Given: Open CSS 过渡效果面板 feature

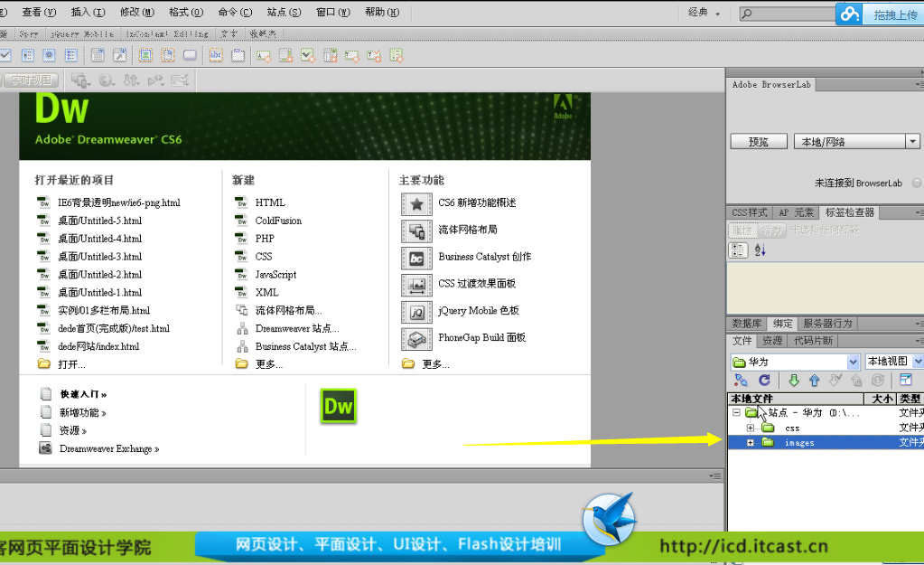Looking at the screenshot, I should [477, 283].
